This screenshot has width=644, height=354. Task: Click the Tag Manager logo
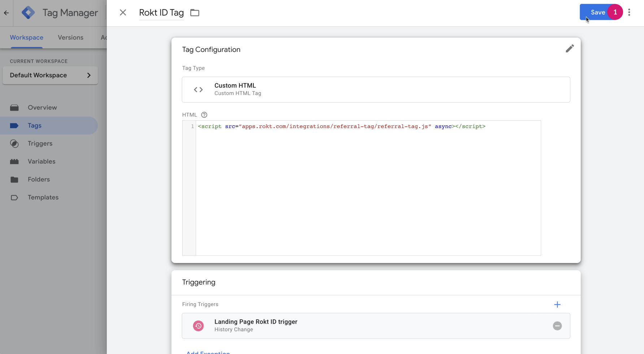click(x=28, y=13)
